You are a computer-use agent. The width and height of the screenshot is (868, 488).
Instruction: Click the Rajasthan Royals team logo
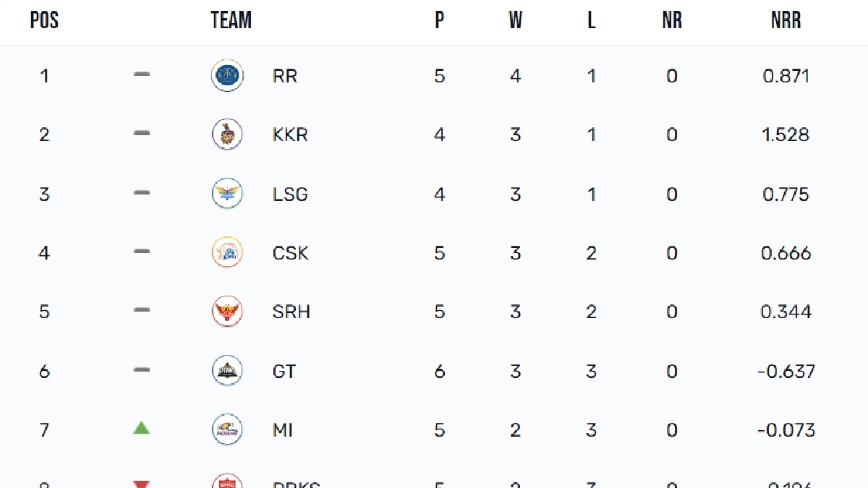[227, 75]
